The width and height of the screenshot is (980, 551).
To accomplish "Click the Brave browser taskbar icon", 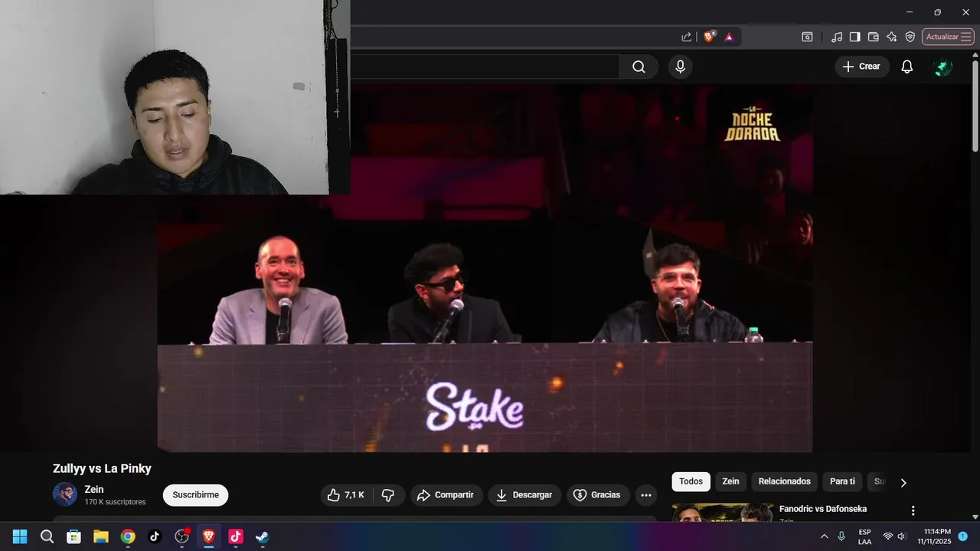I will [208, 536].
